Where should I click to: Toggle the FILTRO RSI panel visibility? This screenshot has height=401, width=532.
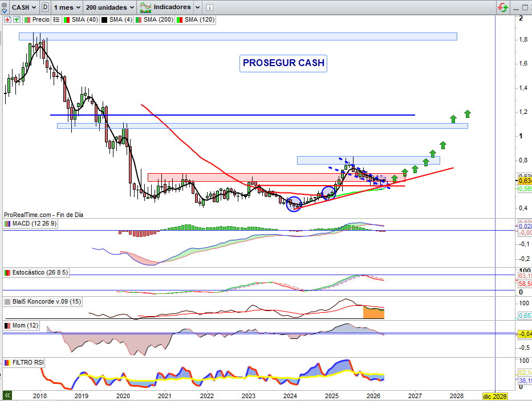tap(6, 362)
